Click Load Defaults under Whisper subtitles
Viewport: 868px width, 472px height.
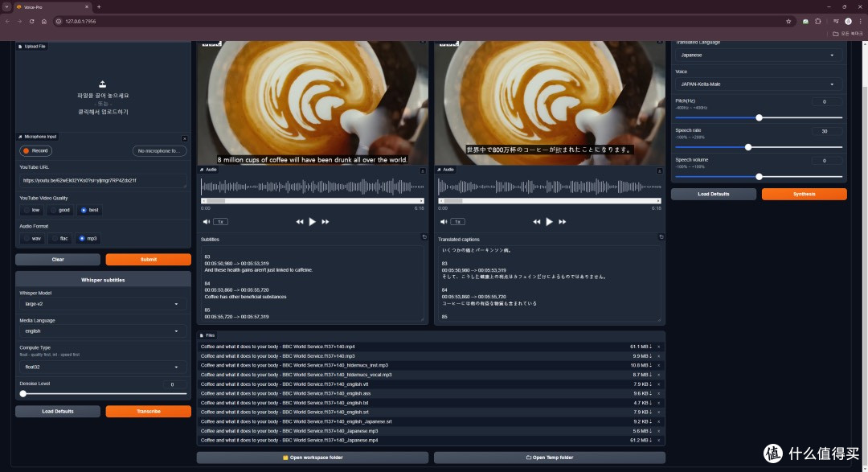(x=58, y=411)
